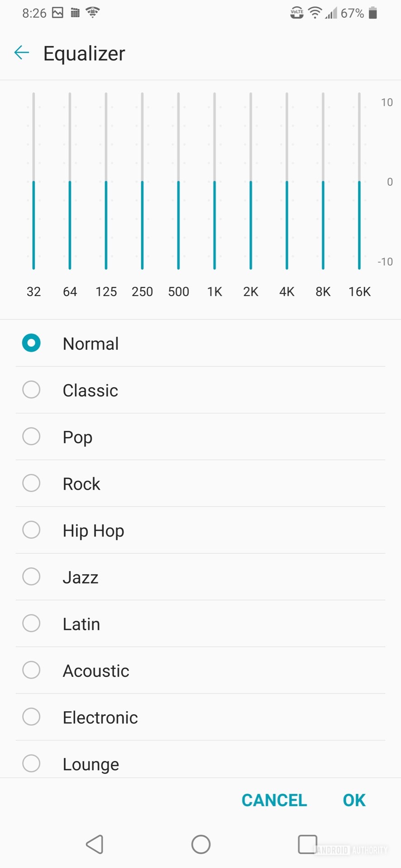
Task: Tap the Wi-Fi status icon
Action: tap(315, 13)
